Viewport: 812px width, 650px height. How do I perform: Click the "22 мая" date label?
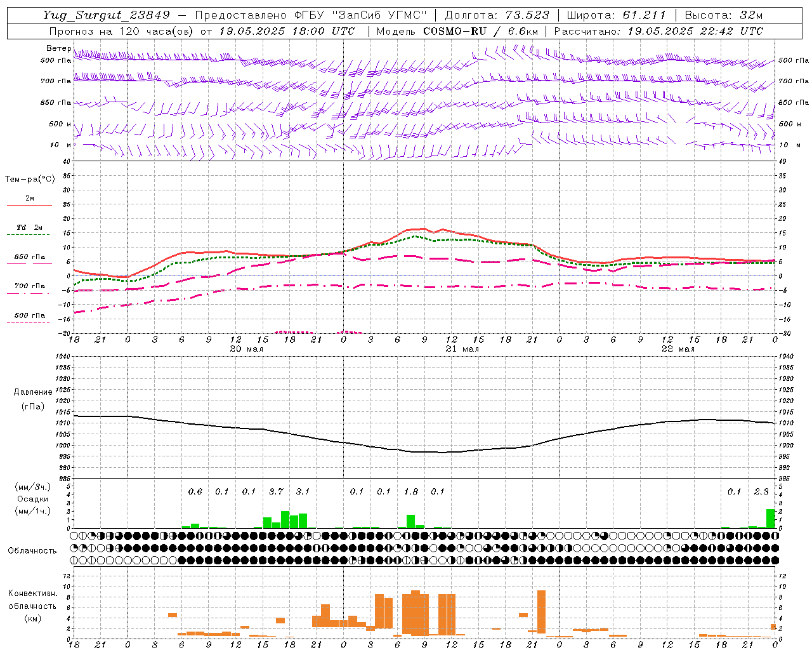(678, 349)
